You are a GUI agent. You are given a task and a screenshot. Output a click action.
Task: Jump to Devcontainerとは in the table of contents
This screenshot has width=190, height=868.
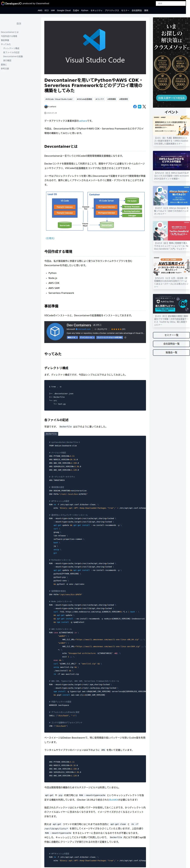click(x=10, y=32)
